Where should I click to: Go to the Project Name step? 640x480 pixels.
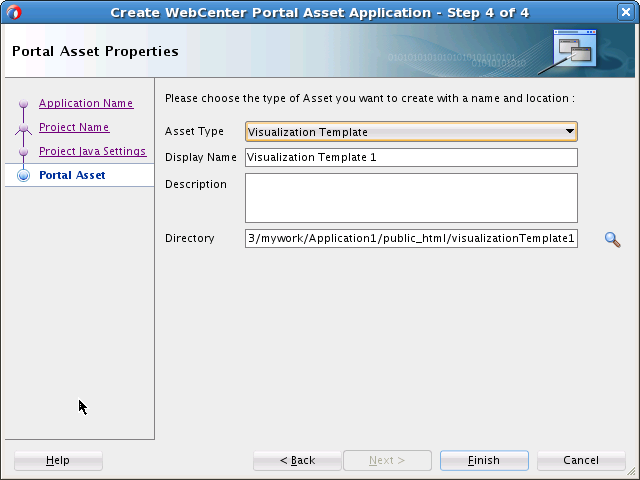[74, 127]
